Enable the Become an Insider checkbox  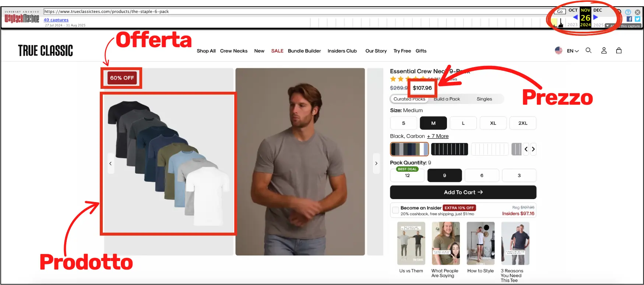[395, 210]
